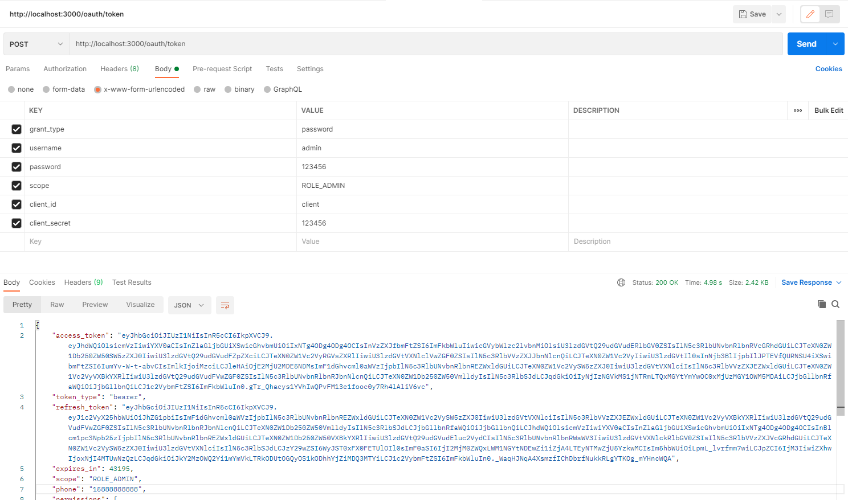Click the empty Description placeholder field

tap(708, 241)
